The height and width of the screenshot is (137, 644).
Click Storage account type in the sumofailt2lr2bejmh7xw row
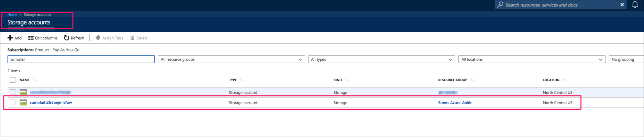(x=243, y=103)
